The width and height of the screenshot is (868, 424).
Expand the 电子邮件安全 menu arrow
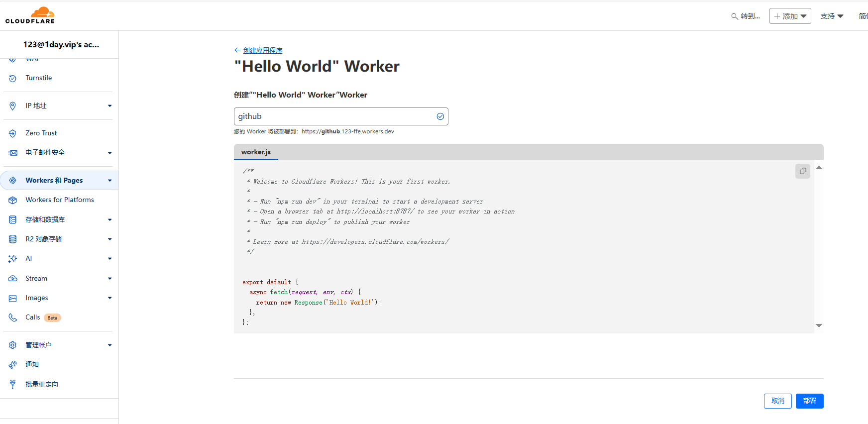[109, 153]
